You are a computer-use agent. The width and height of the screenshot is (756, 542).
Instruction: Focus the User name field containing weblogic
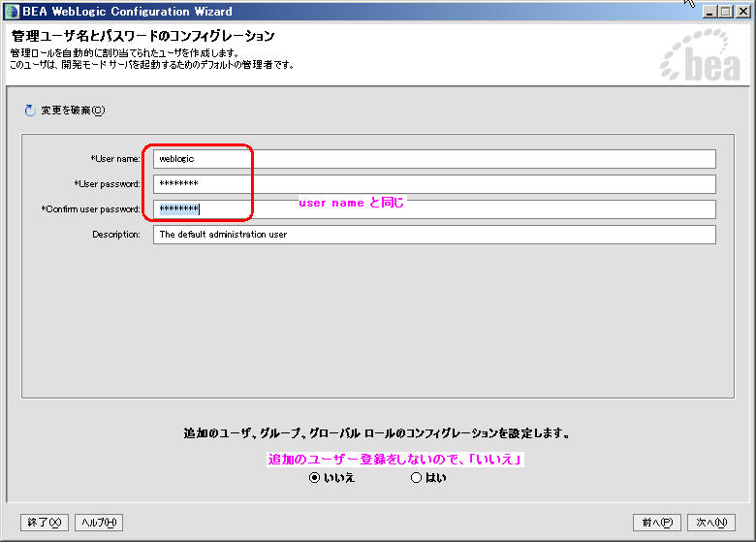[433, 159]
